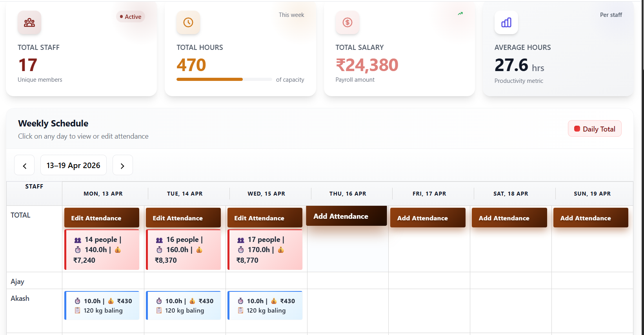Add Attendance for Thursday 16 Apr
Image resolution: width=644 pixels, height=335 pixels.
click(x=347, y=216)
